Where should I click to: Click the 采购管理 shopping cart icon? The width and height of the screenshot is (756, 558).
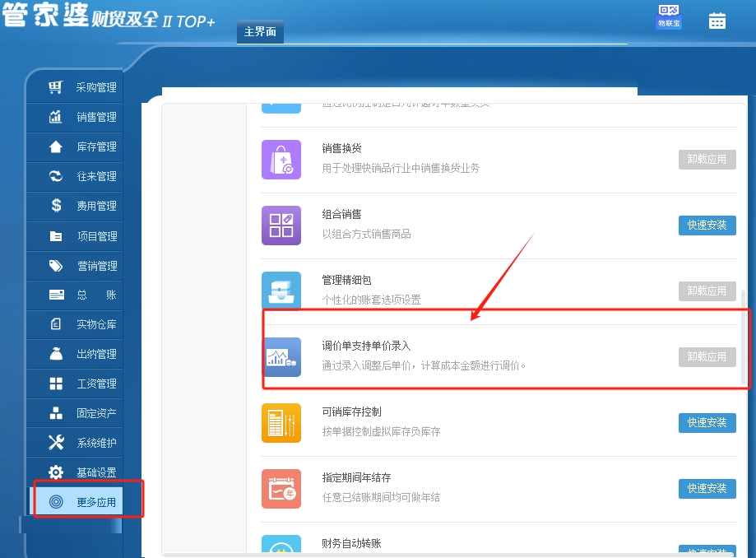(55, 87)
